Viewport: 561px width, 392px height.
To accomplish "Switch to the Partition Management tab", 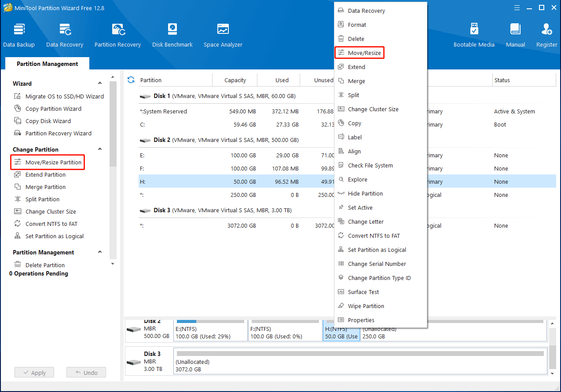I will pyautogui.click(x=48, y=64).
